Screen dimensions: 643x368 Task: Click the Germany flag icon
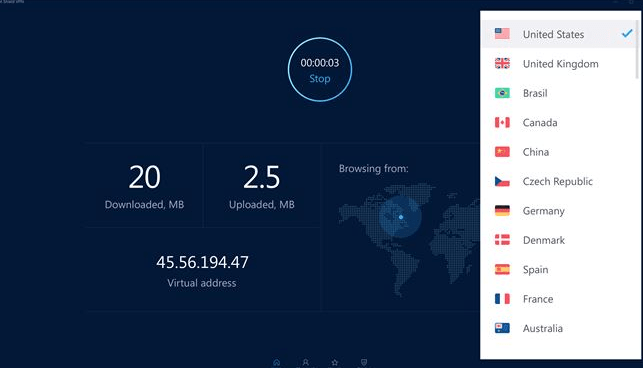pyautogui.click(x=502, y=210)
